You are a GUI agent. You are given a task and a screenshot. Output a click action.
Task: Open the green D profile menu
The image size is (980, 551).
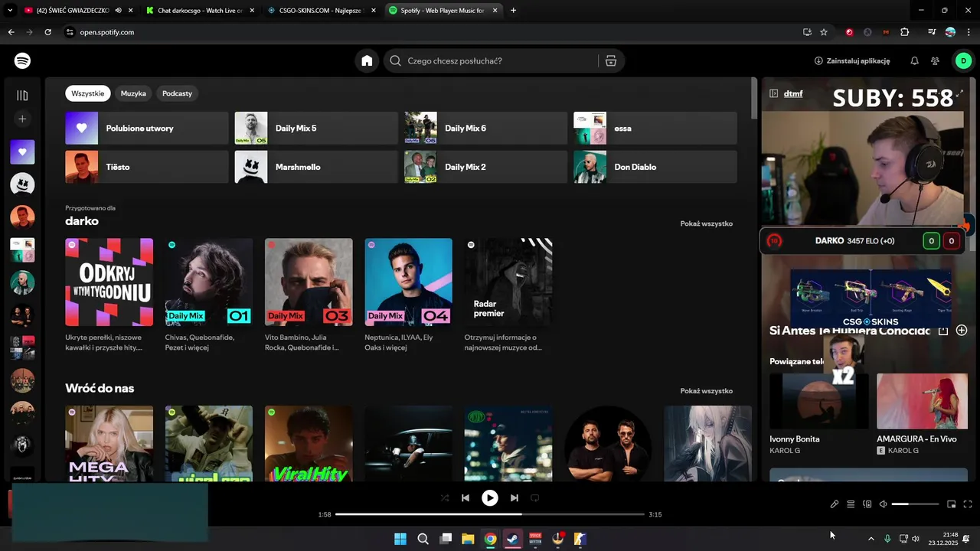click(x=963, y=60)
